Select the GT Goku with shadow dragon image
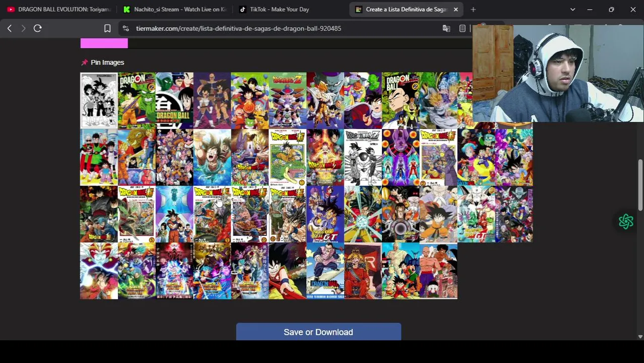This screenshot has height=363, width=644. coord(439,214)
